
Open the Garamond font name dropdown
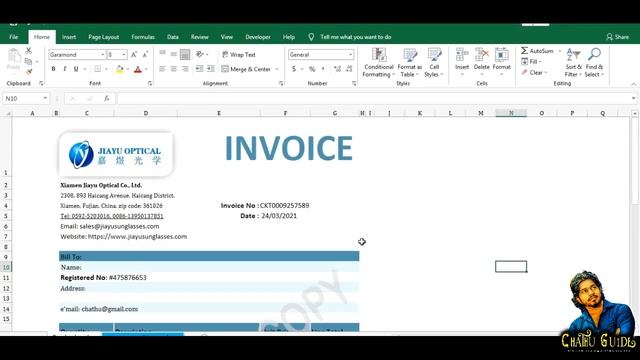point(103,54)
